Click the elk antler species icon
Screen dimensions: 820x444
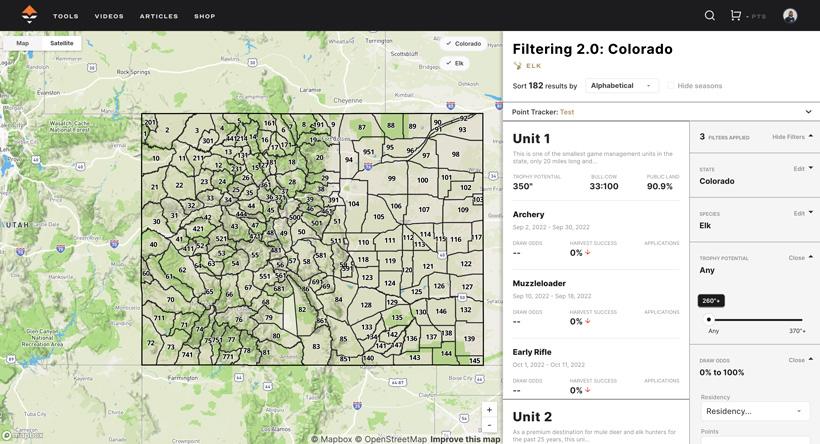tap(518, 66)
